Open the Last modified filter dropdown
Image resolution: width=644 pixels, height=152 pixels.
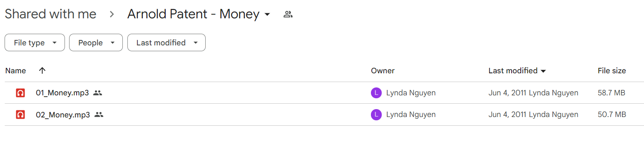(x=166, y=42)
